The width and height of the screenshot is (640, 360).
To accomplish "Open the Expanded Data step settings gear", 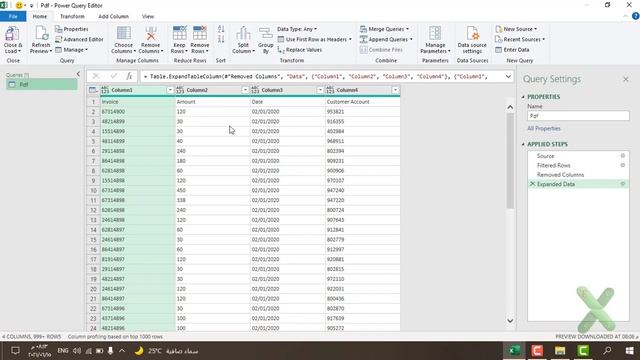I will click(x=622, y=184).
